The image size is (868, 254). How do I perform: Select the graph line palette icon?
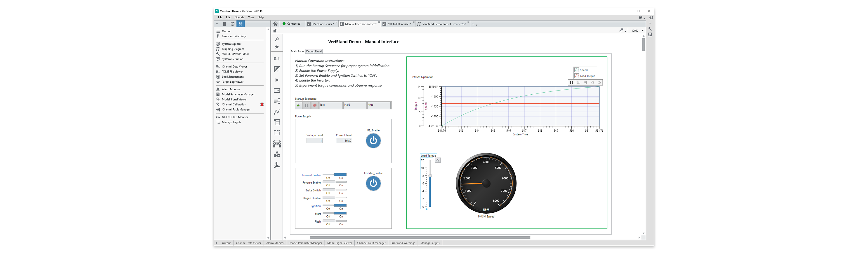click(x=277, y=112)
